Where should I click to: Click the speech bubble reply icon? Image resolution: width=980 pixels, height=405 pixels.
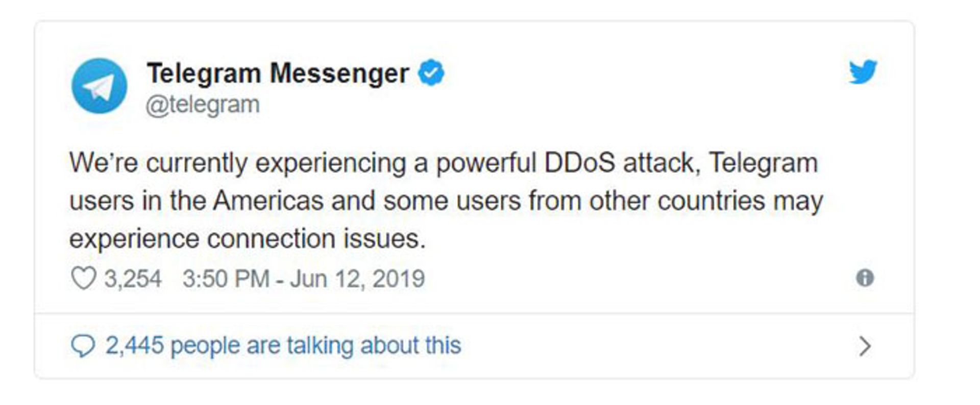tap(83, 346)
